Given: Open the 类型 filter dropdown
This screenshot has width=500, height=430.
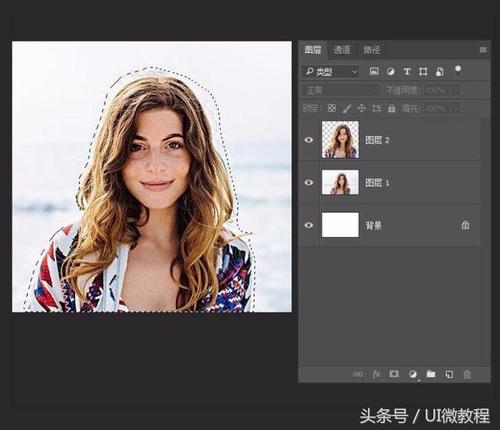Looking at the screenshot, I should click(331, 71).
